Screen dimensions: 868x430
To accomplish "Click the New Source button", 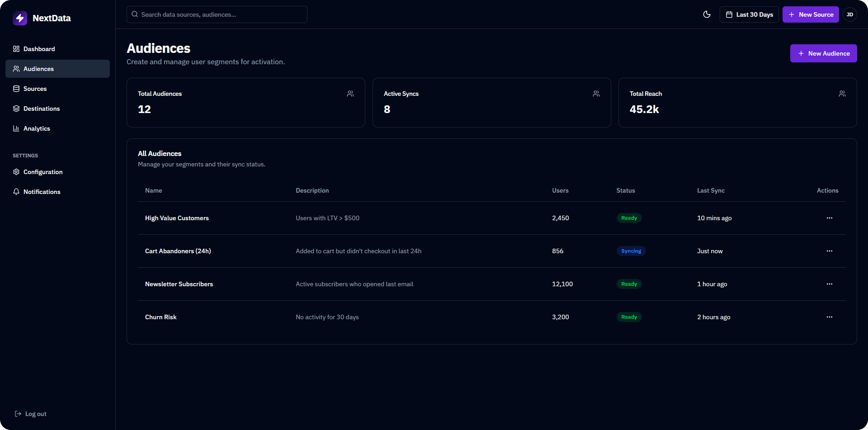I will 811,14.
